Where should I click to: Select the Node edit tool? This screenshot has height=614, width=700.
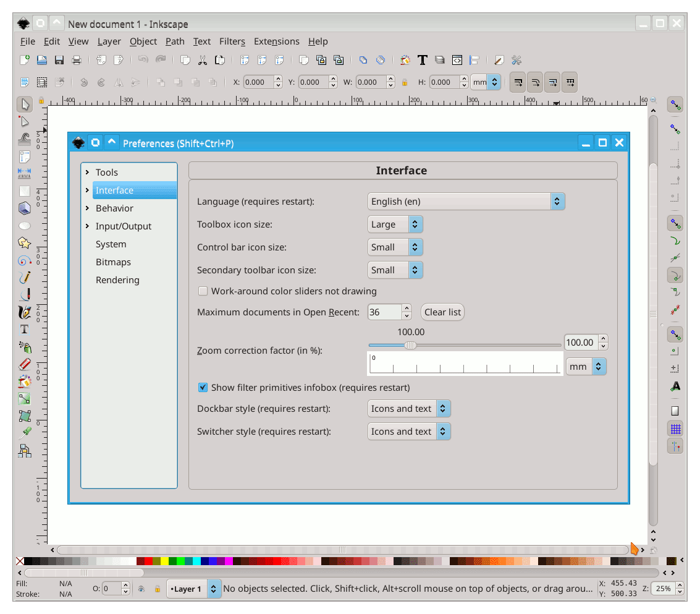(25, 122)
